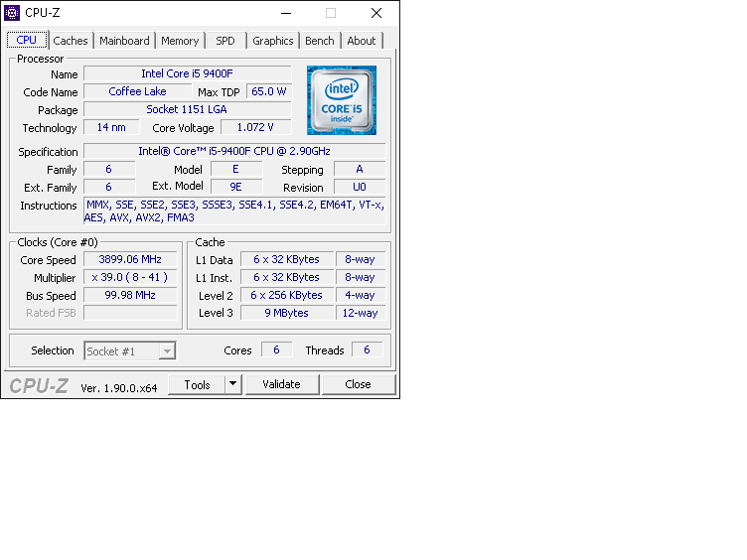Click the Coffee Lake code name value

pyautogui.click(x=138, y=91)
